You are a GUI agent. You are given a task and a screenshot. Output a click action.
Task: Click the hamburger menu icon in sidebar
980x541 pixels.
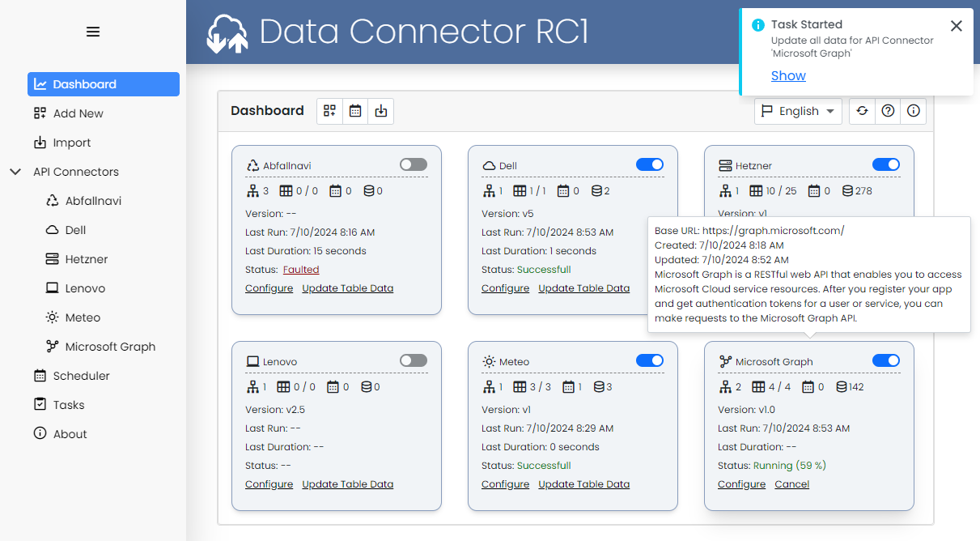(93, 32)
